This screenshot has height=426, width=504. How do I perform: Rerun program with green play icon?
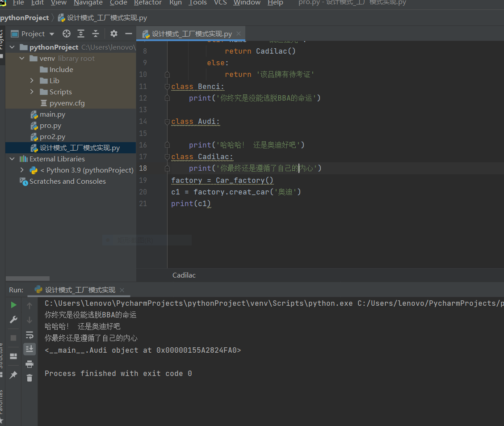pyautogui.click(x=13, y=305)
